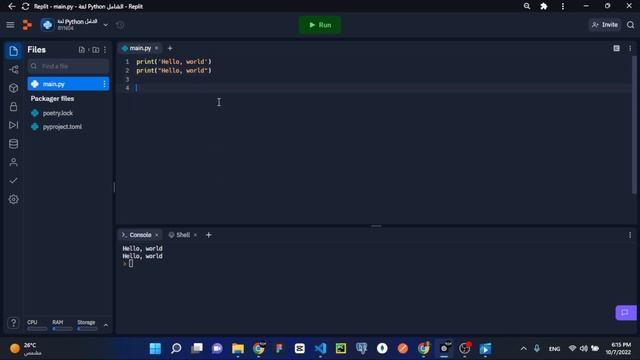640x360 pixels.
Task: Close the main.py tab
Action: tap(156, 48)
